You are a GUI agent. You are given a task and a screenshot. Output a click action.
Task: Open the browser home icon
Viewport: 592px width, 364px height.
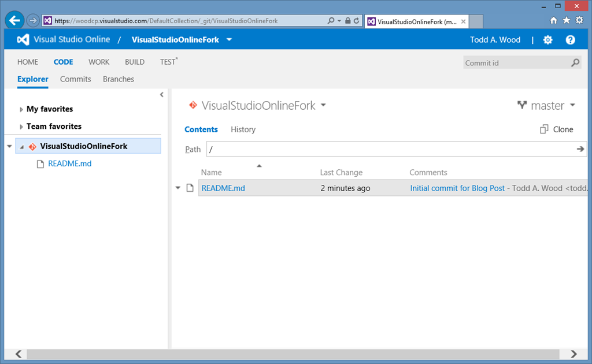553,21
